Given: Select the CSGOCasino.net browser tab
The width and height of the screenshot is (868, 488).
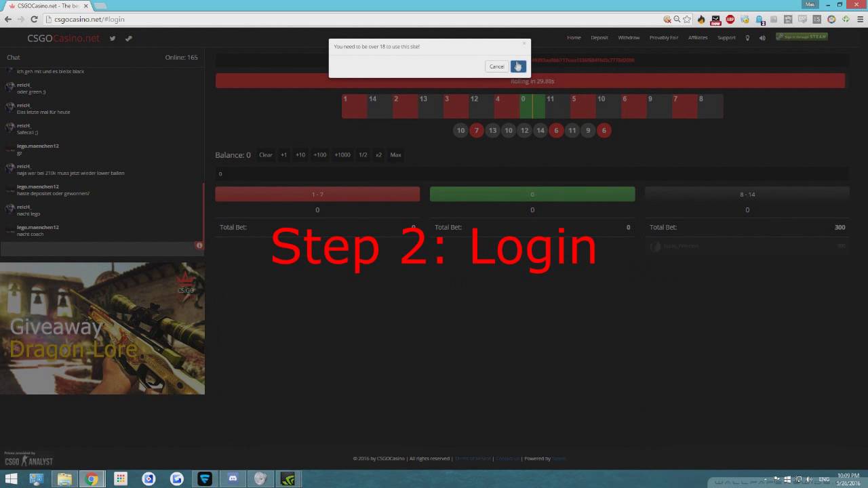Looking at the screenshot, I should coord(47,5).
